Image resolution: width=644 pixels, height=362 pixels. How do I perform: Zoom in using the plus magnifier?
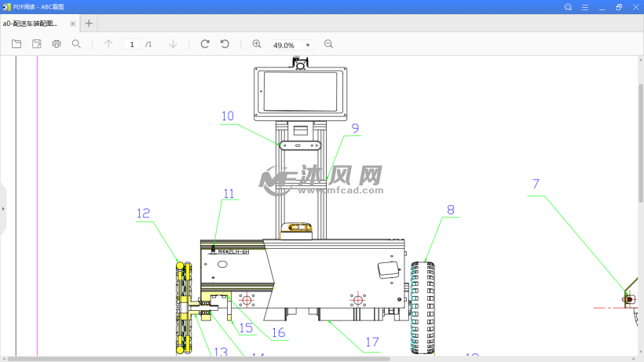click(257, 44)
